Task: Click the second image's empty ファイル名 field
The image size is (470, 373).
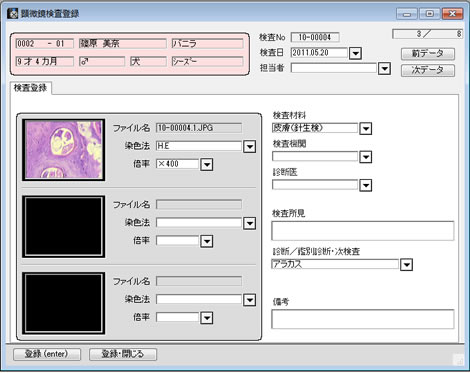Action: [199, 205]
